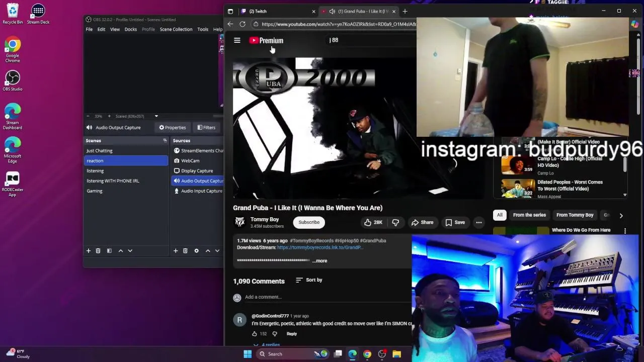The image size is (644, 362).
Task: Expand the video description with ...more
Action: coord(320,260)
